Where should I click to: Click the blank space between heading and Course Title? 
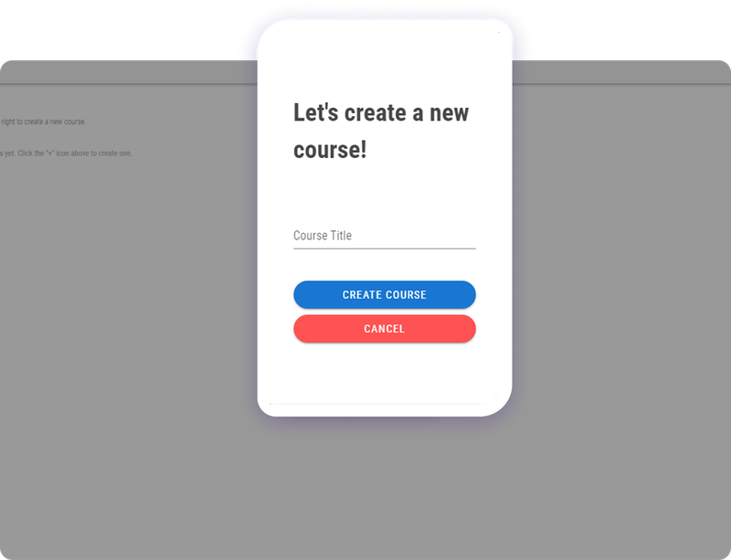click(x=384, y=194)
